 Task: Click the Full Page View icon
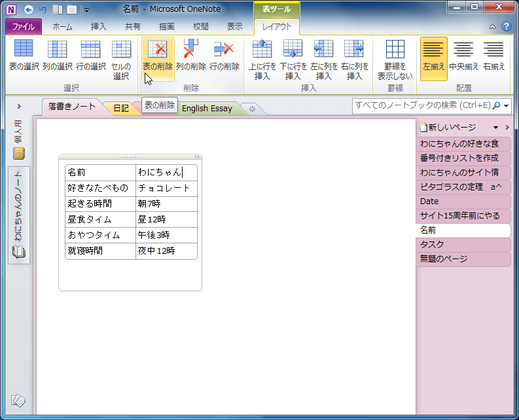click(71, 10)
